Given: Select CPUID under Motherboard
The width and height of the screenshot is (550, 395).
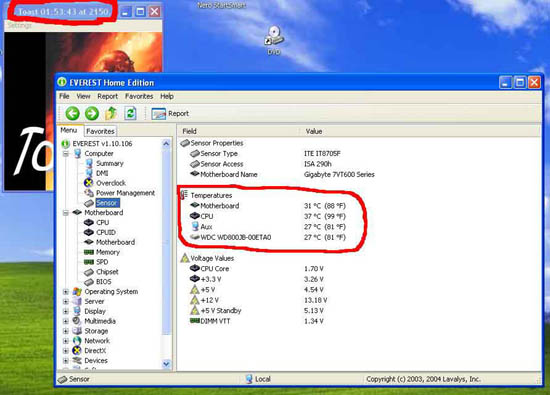Looking at the screenshot, I should click(106, 232).
